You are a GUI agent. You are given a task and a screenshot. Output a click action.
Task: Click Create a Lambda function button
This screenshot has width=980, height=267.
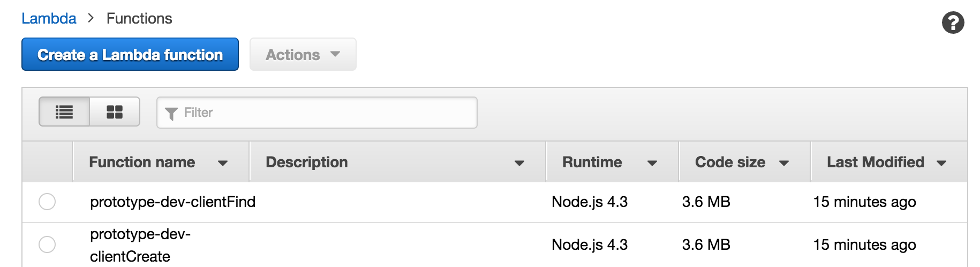pos(130,54)
